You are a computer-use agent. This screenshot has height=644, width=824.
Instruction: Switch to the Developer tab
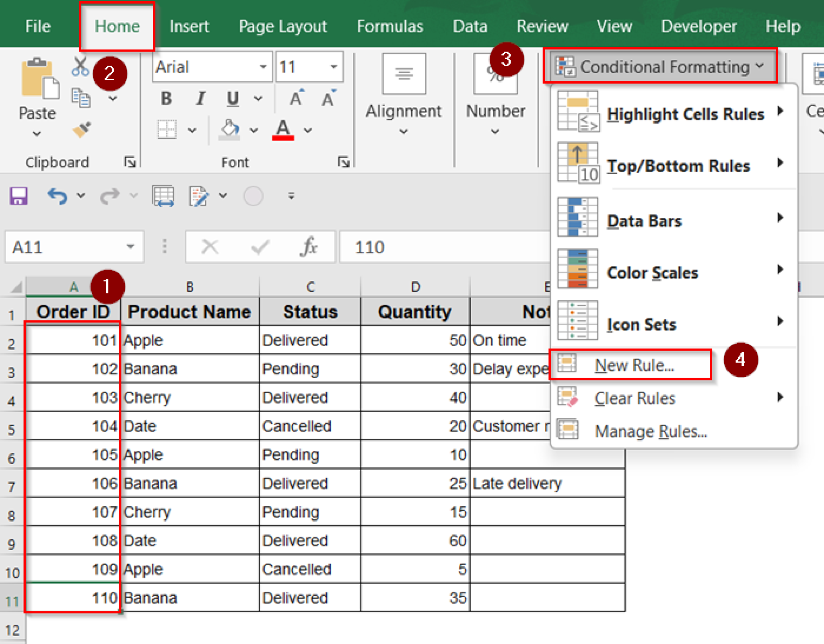(x=699, y=26)
